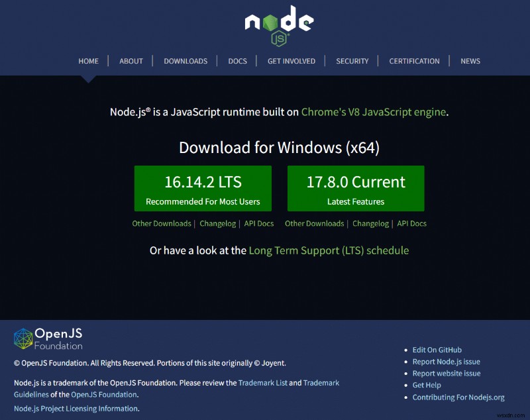Go to the ABOUT page
This screenshot has height=420, width=530.
tap(131, 61)
